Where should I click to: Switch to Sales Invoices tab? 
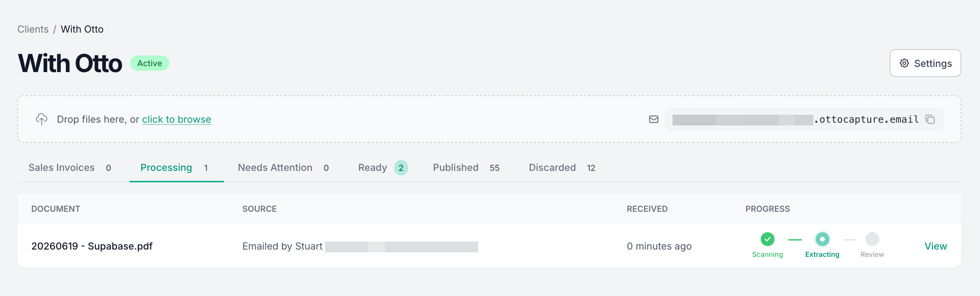coord(70,167)
